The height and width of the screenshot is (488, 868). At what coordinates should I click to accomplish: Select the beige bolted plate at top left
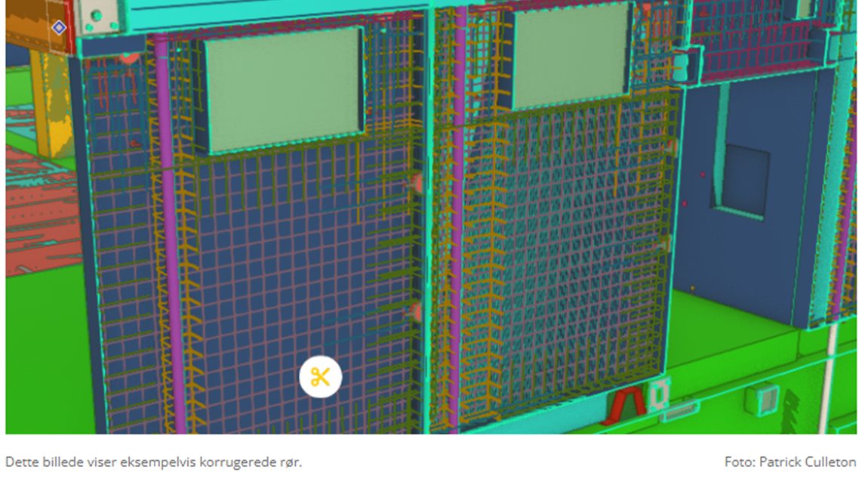point(98,17)
